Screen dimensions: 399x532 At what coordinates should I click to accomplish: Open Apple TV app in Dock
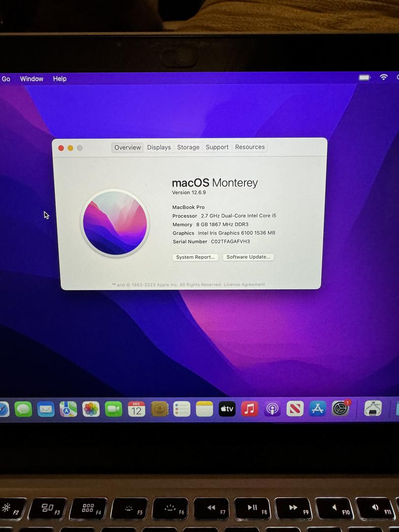227,409
